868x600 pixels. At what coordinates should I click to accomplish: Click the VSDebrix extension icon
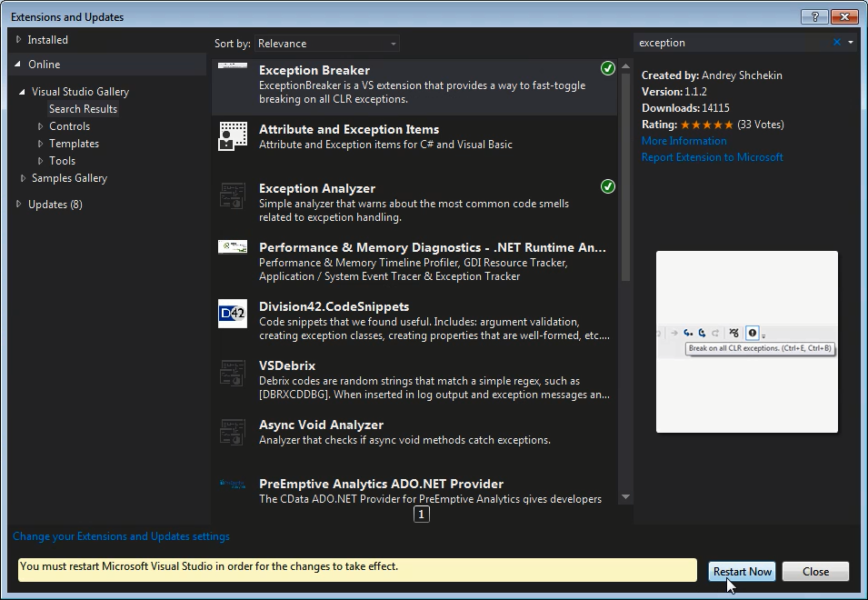click(x=233, y=373)
